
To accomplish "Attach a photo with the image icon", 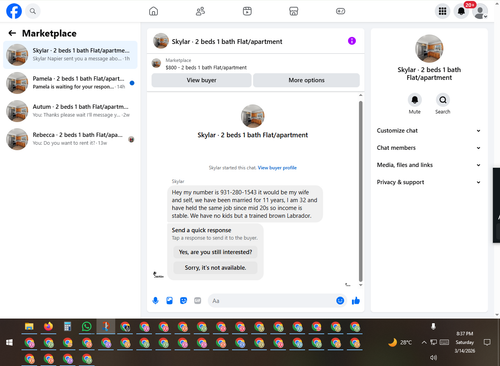I will [169, 301].
